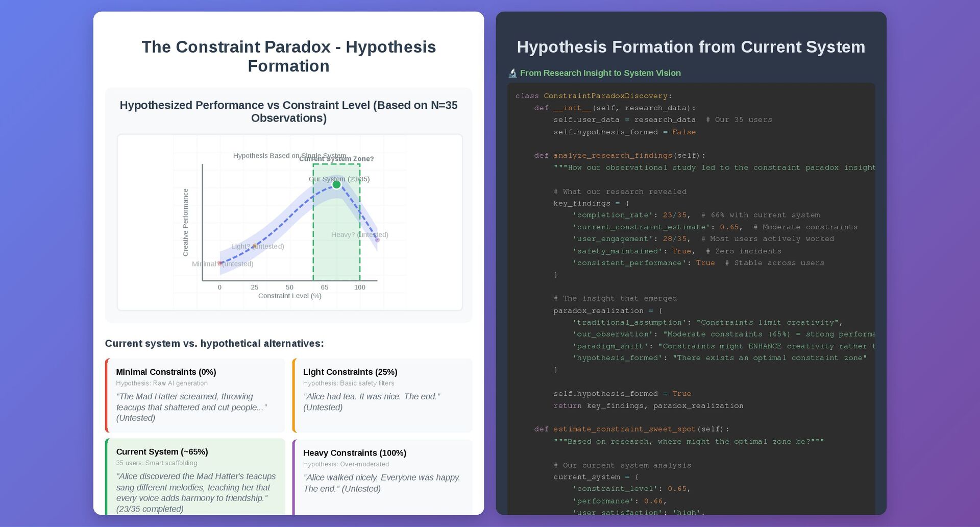Click 'Hypothesis: Basic safety filters' subtitle

[x=349, y=384]
